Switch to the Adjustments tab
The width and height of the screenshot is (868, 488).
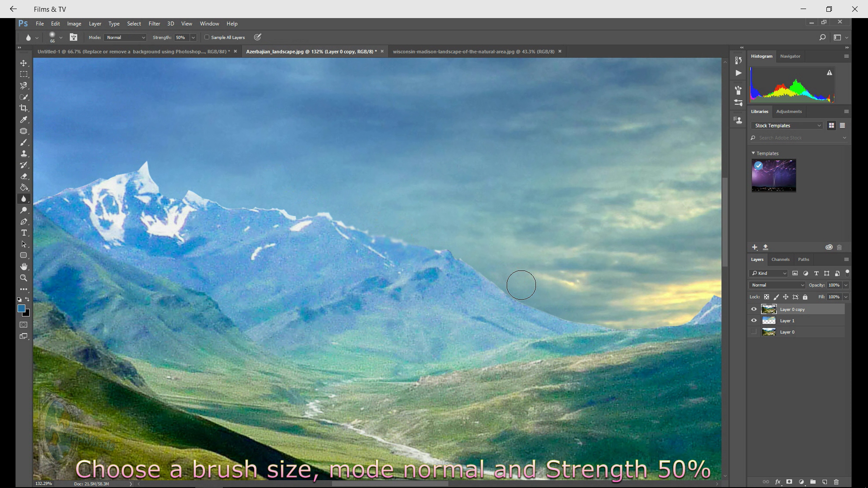tap(789, 111)
